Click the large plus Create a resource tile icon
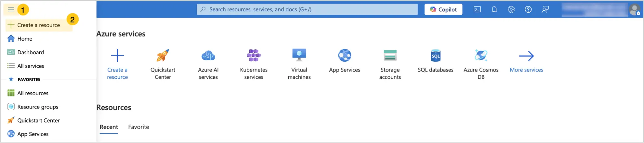The image size is (644, 143). 117,55
